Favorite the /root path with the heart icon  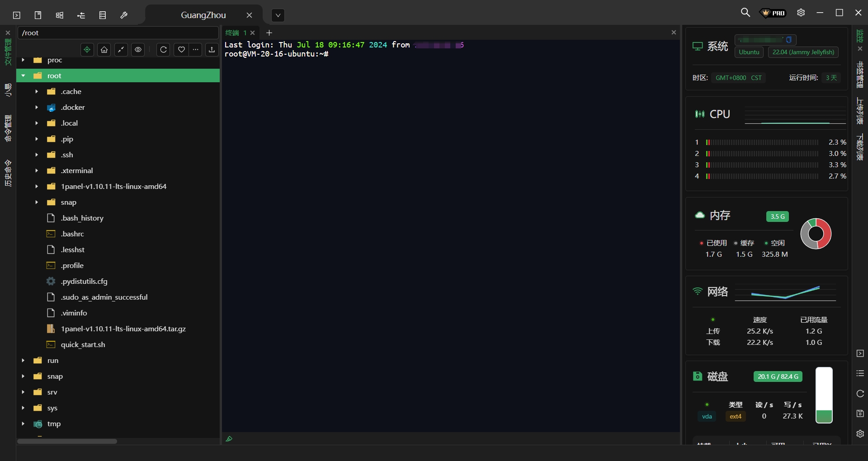[x=181, y=50]
